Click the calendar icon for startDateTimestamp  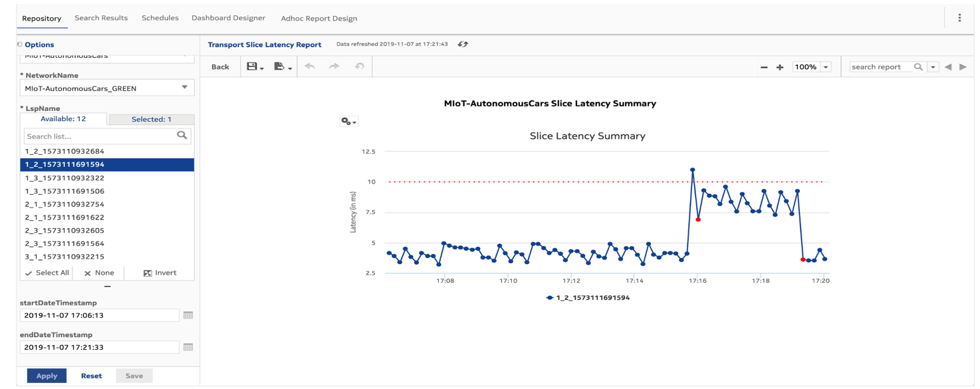(188, 315)
